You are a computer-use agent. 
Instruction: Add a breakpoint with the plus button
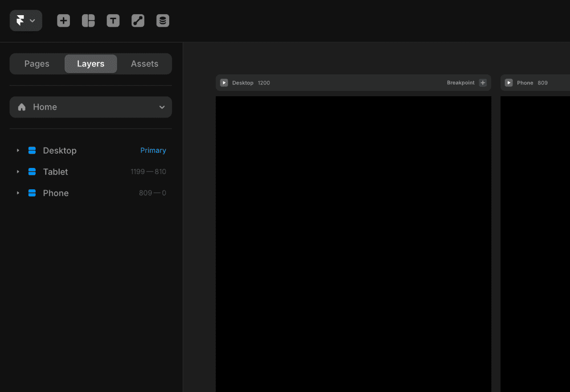(x=483, y=83)
